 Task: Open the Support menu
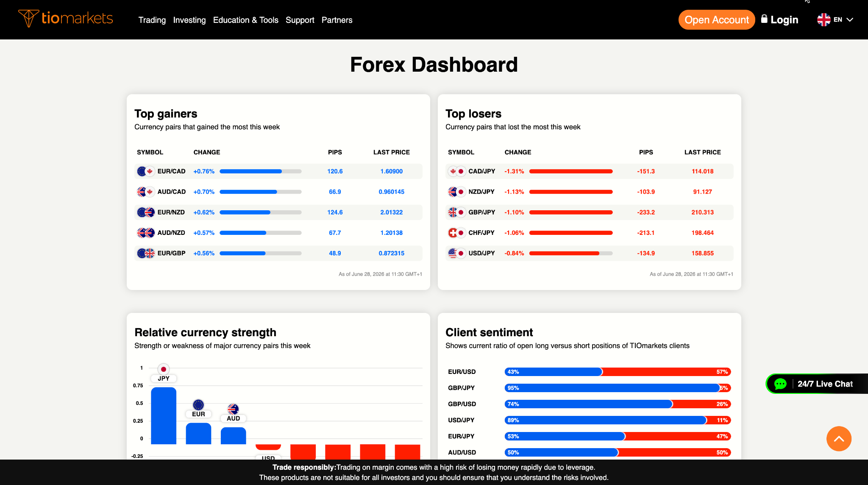click(x=300, y=20)
